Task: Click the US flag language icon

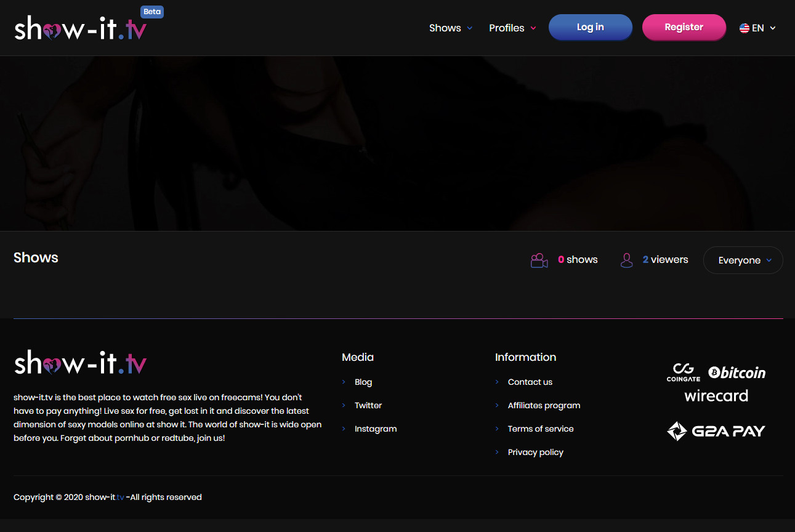Action: point(745,28)
